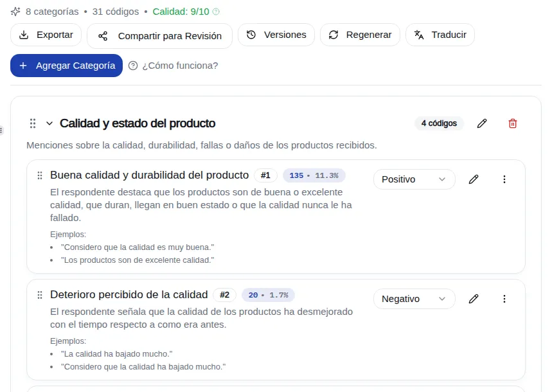
Task: Open the Negativo sentiment dropdown
Action: click(414, 299)
